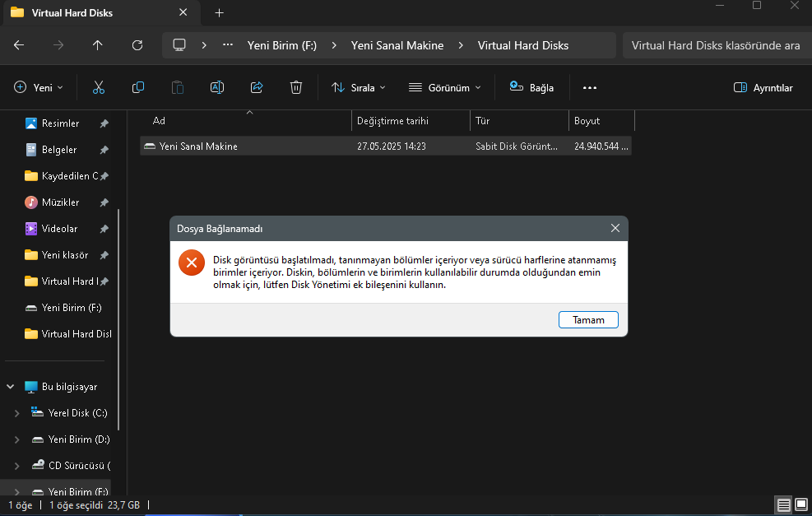Click the Virtual Hard Disks search field
The image size is (812, 516).
716,45
